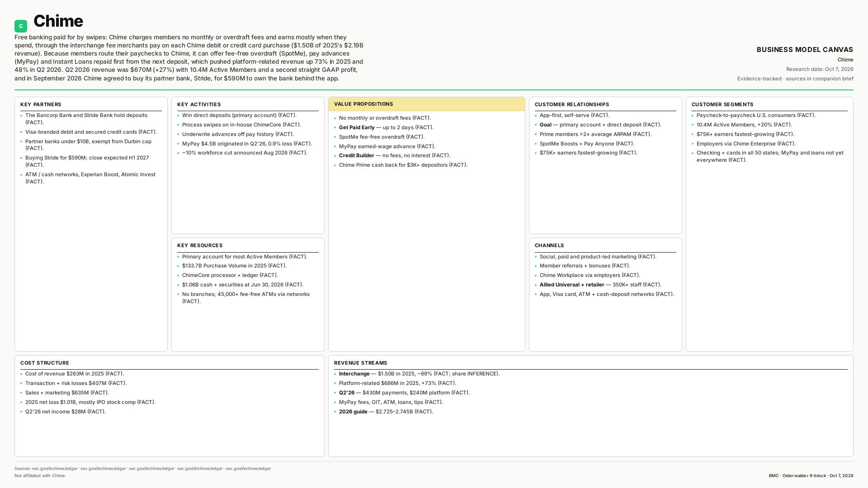The height and width of the screenshot is (488, 868).
Task: Select '2026 guide — $2.725–2.745B' line
Action: point(386,412)
